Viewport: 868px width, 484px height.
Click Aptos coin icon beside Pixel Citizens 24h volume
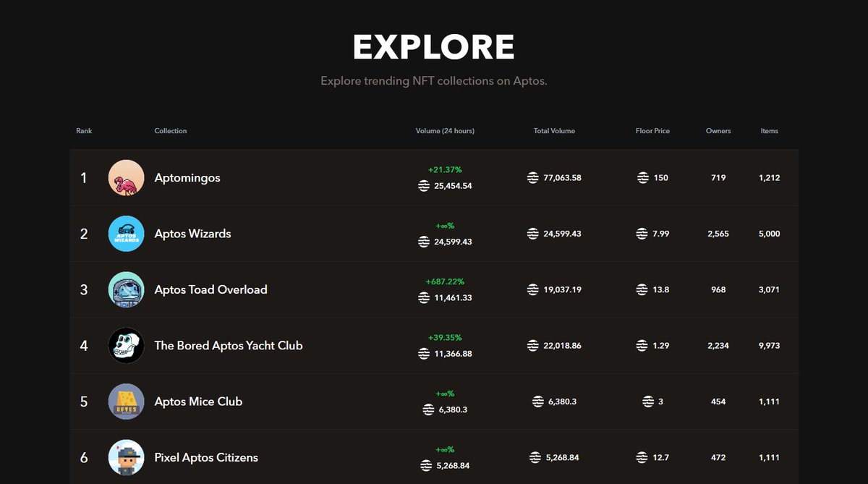[426, 465]
